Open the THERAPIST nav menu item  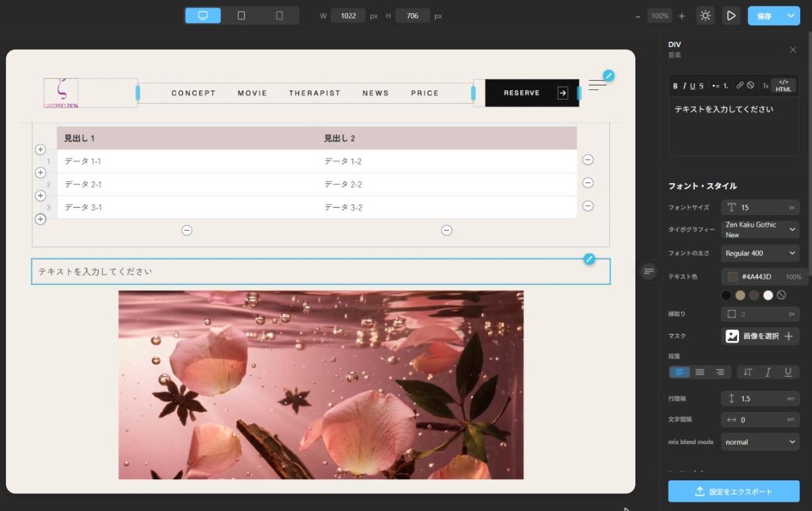pos(315,93)
